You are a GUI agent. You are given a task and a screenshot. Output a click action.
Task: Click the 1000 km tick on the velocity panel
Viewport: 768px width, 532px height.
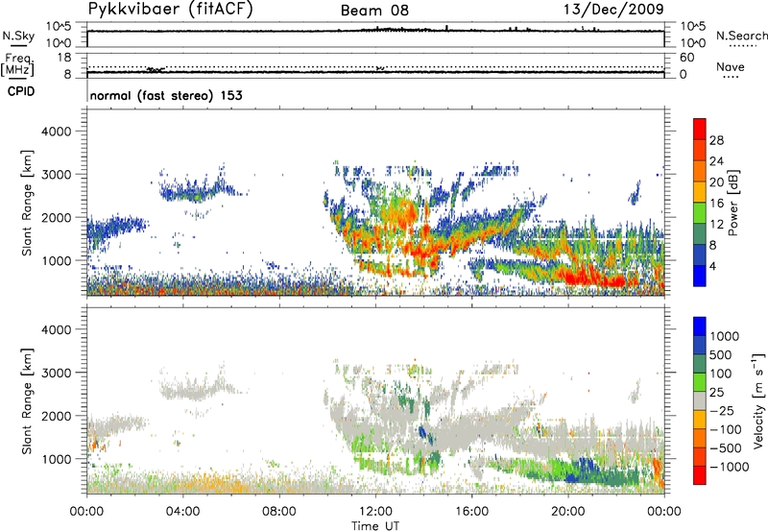56,459
